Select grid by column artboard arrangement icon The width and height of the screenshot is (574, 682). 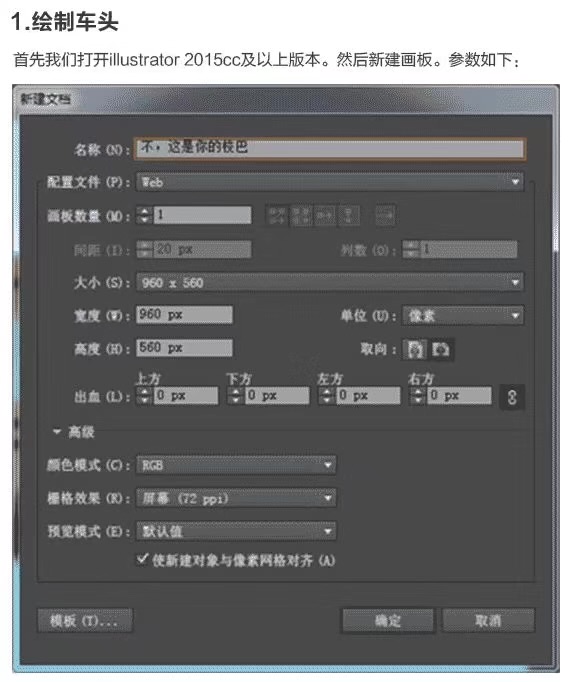(x=301, y=215)
